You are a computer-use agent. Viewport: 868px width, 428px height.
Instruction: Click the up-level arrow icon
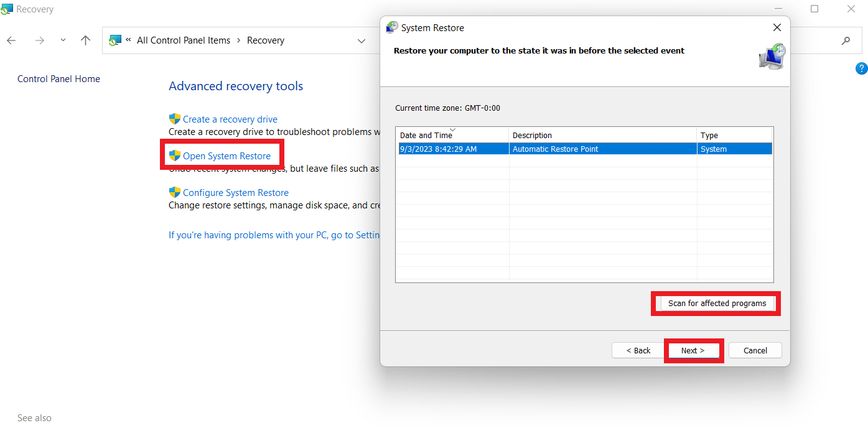[x=86, y=40]
